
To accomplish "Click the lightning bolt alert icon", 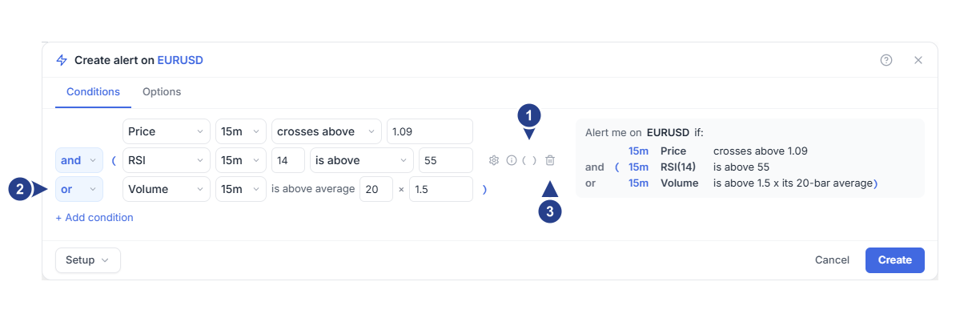I will point(62,60).
